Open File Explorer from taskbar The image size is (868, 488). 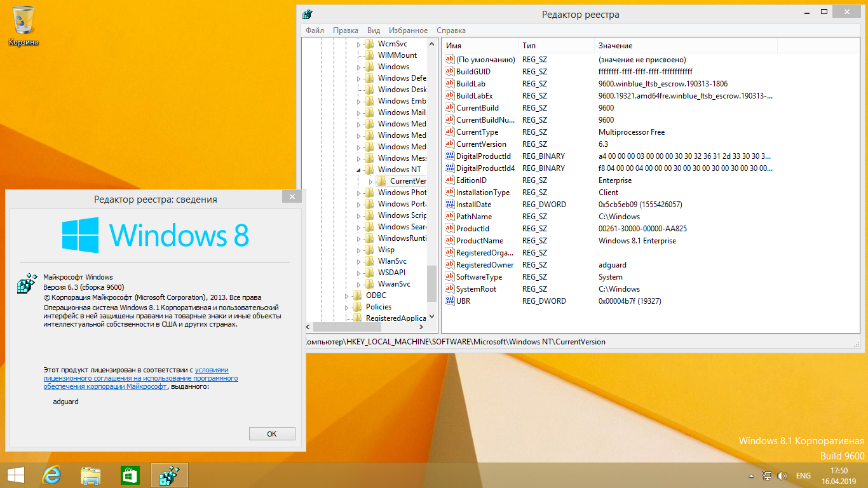[91, 475]
